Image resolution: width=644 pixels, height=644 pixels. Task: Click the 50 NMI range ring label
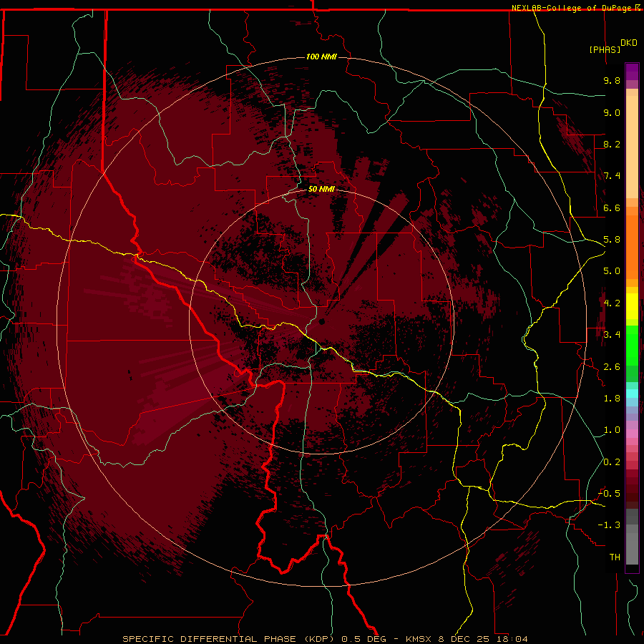(x=321, y=189)
